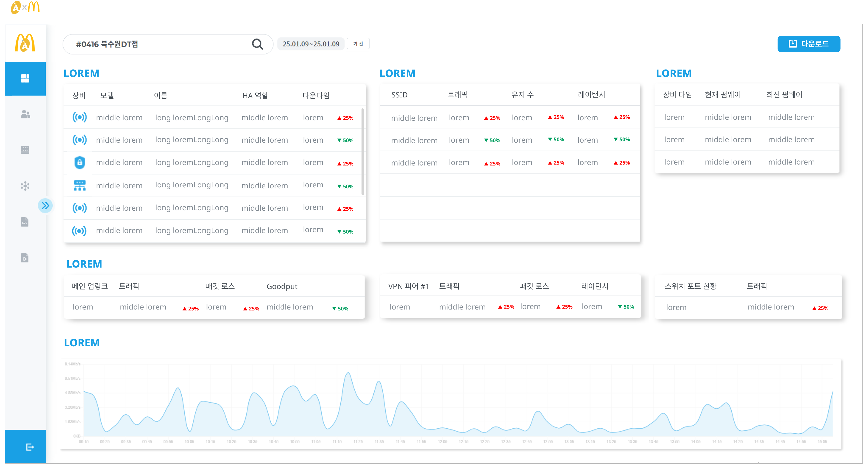868x468 pixels.
Task: Open the users icon in sidebar
Action: pos(25,115)
